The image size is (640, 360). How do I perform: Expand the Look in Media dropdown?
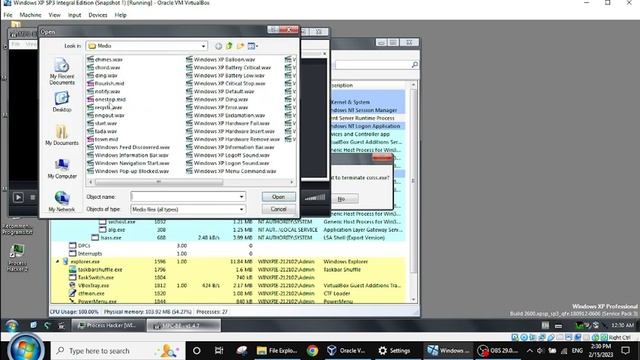click(203, 46)
